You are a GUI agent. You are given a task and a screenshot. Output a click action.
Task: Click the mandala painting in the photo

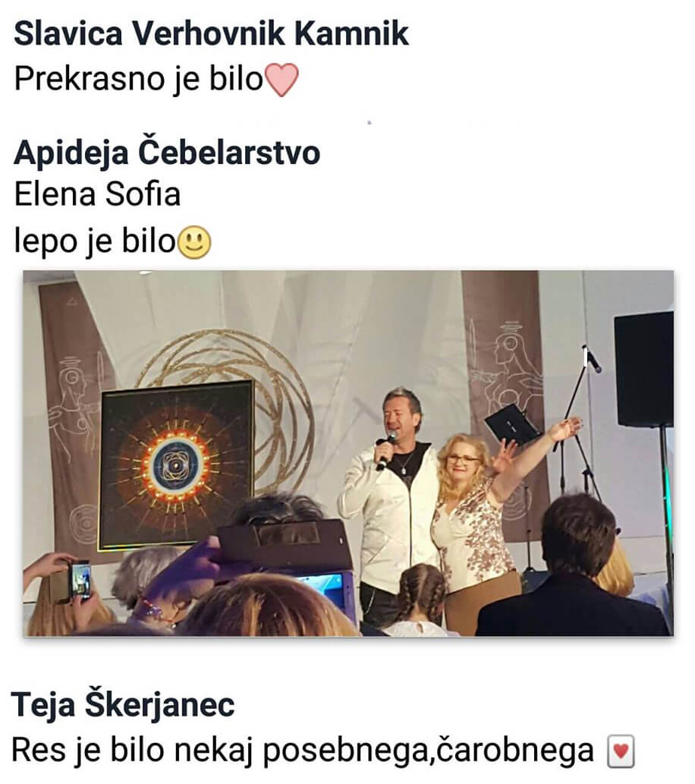point(177,465)
